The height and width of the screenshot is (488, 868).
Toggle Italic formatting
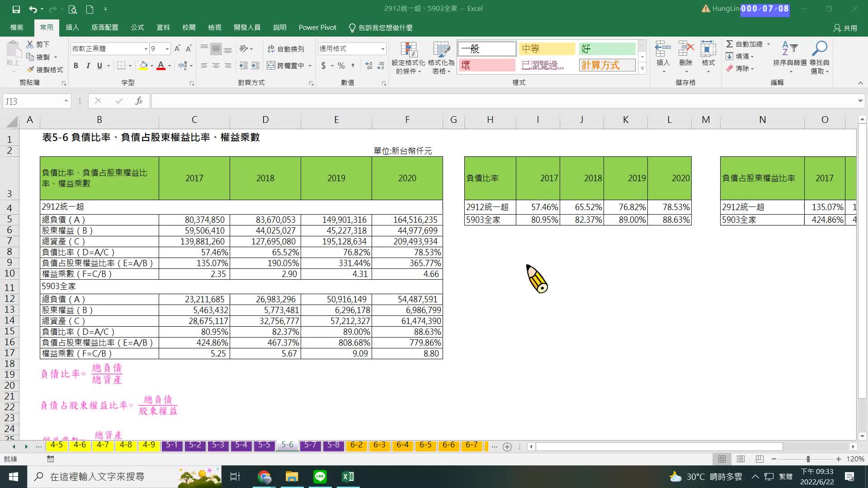pos(88,66)
